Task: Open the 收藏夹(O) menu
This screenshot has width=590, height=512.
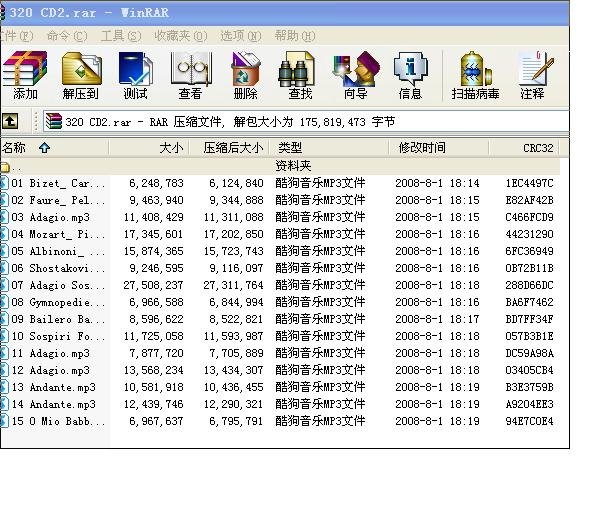Action: (181, 36)
